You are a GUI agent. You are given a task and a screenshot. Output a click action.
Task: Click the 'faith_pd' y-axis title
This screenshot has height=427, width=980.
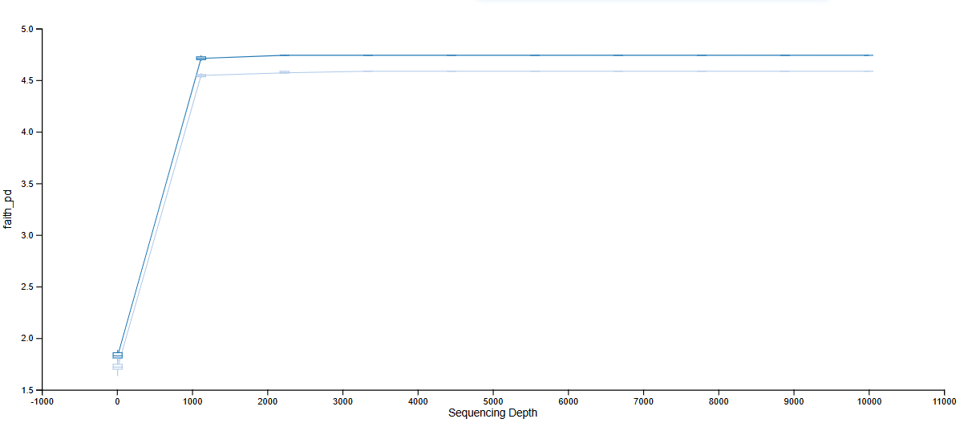tap(8, 209)
